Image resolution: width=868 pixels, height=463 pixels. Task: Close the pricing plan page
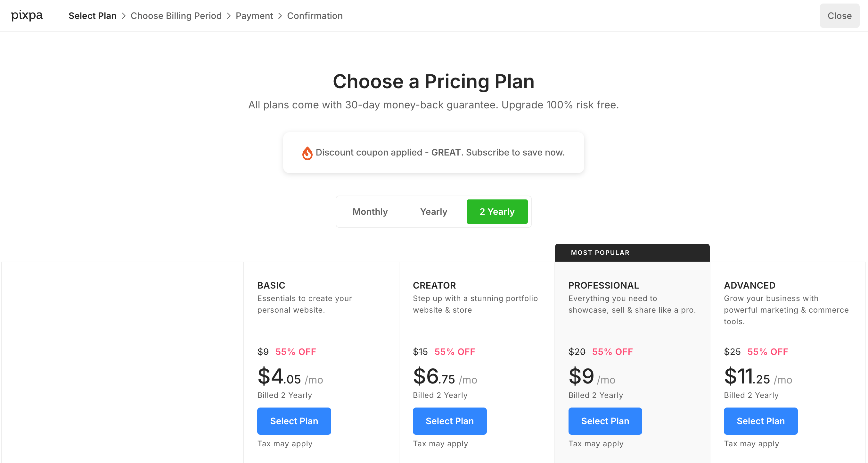(839, 16)
